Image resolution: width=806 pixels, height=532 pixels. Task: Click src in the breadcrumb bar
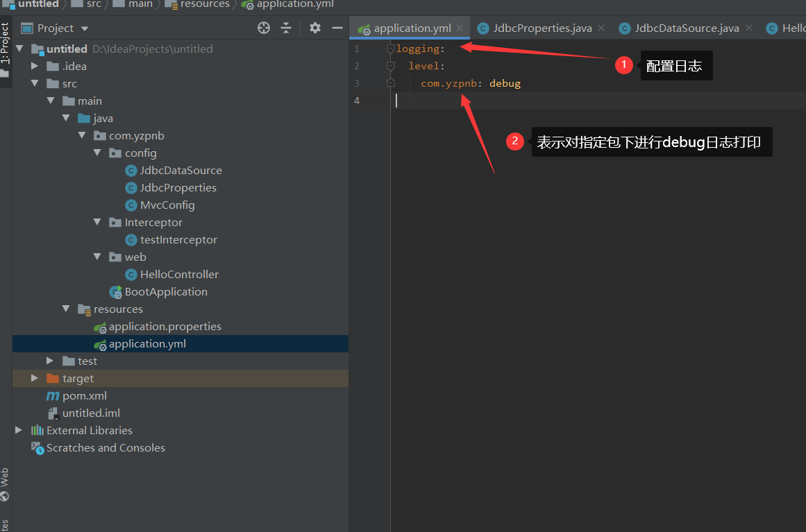(94, 4)
